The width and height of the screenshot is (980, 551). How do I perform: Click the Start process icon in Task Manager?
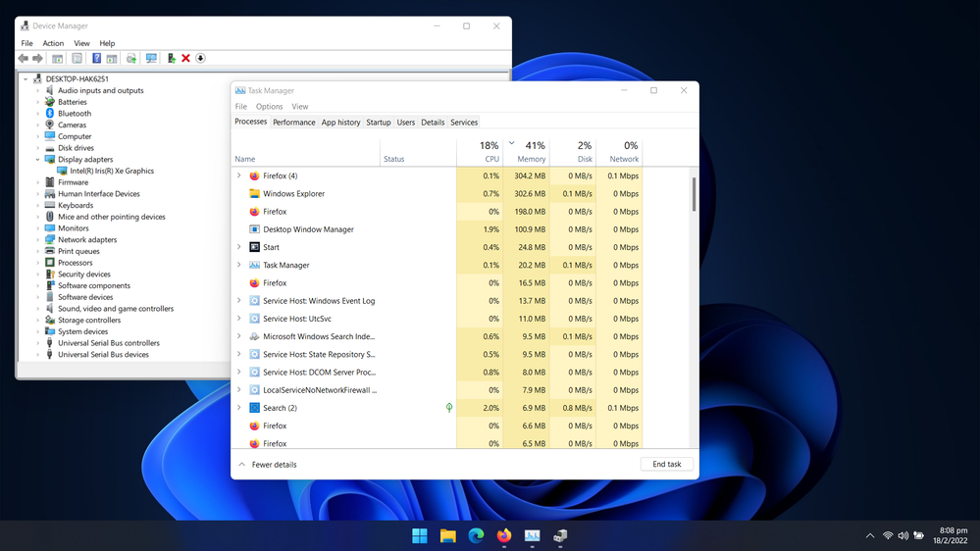click(x=254, y=247)
